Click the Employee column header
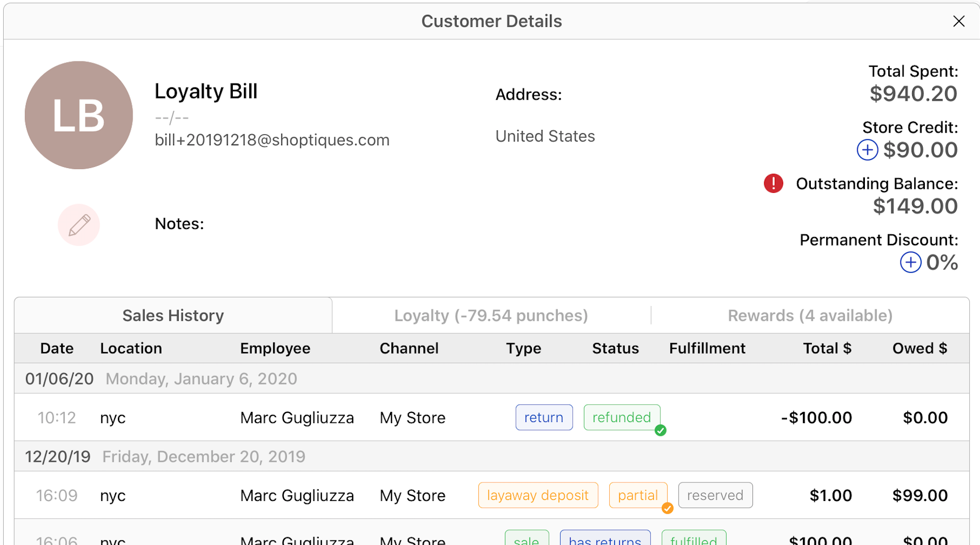Screen dimensions: 980x545 click(x=275, y=348)
